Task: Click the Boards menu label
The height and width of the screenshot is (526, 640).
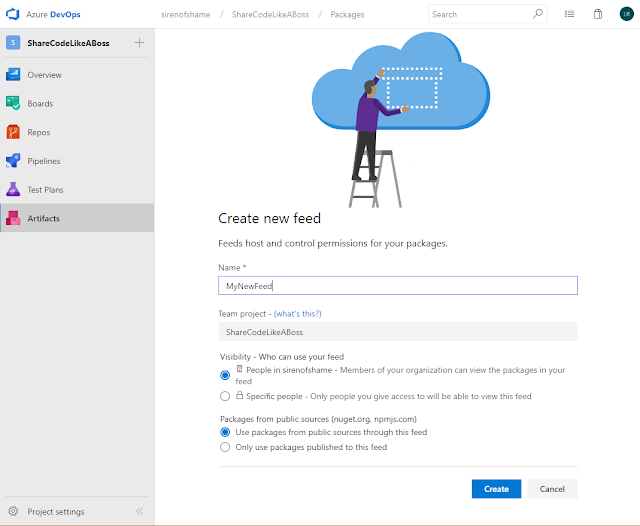Action: tap(40, 104)
